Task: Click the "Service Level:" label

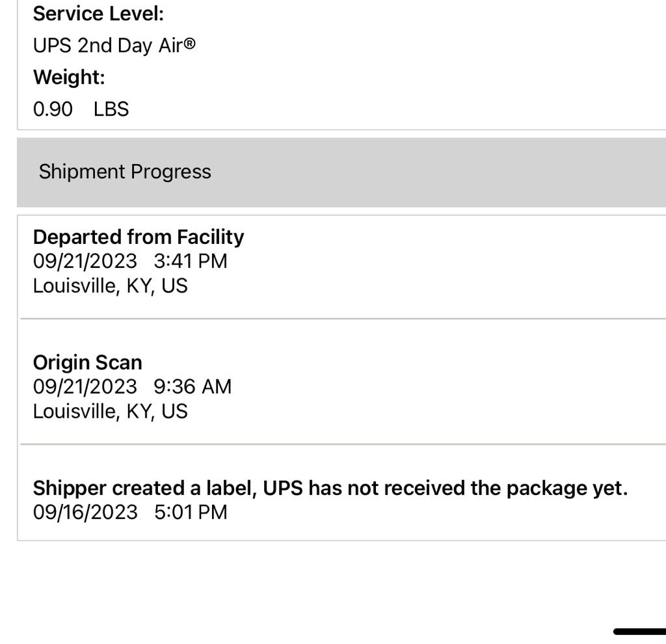Action: (98, 14)
